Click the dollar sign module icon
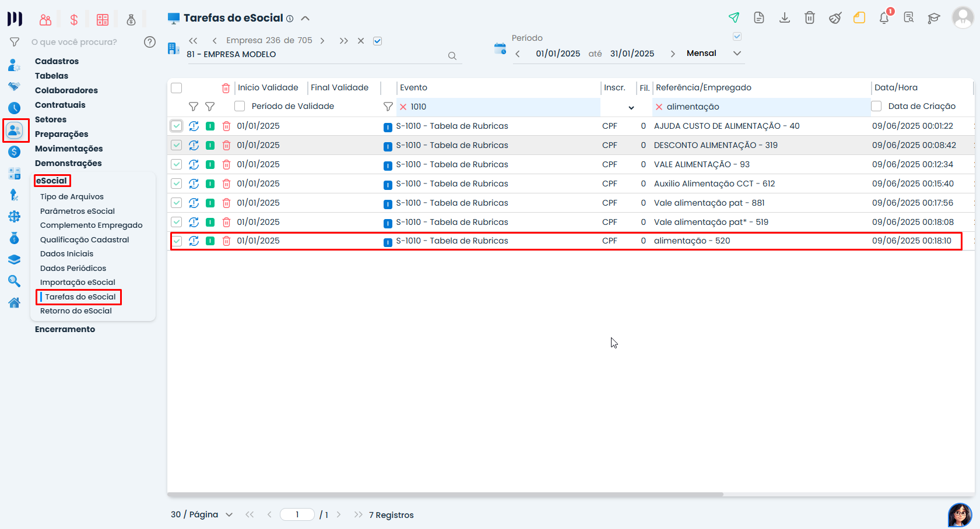Viewport: 980px width, 529px height. pos(74,20)
